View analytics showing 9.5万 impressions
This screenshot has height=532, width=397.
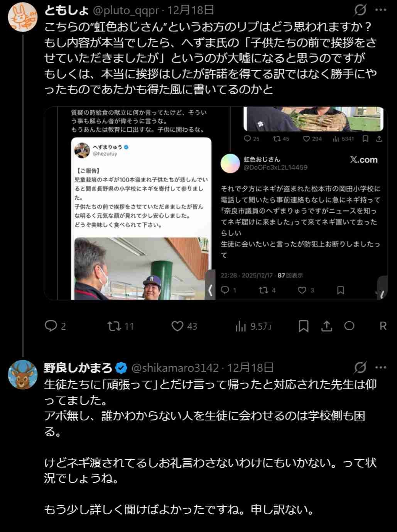point(253,326)
